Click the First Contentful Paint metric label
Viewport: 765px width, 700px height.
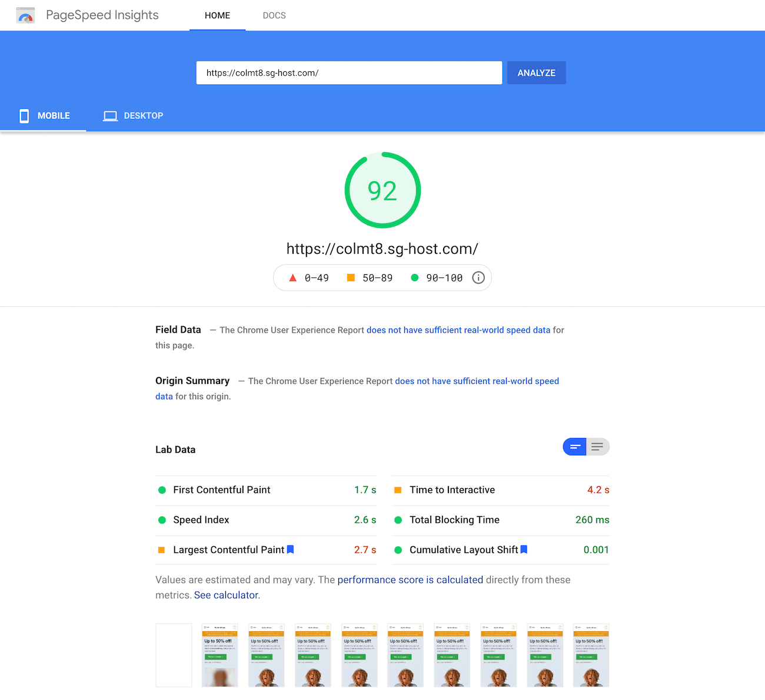pyautogui.click(x=222, y=490)
